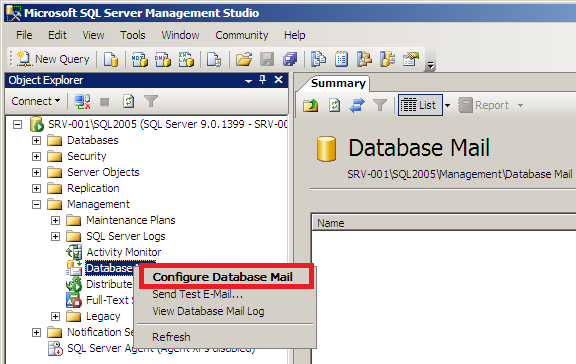Viewport: 576px width, 364px height.
Task: Click the Up folder icon in Summary
Action: click(x=311, y=105)
